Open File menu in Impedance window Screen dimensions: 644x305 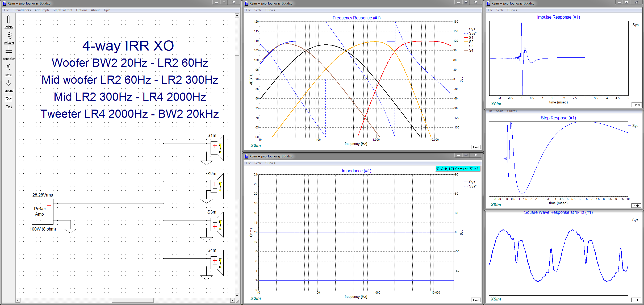(x=248, y=163)
